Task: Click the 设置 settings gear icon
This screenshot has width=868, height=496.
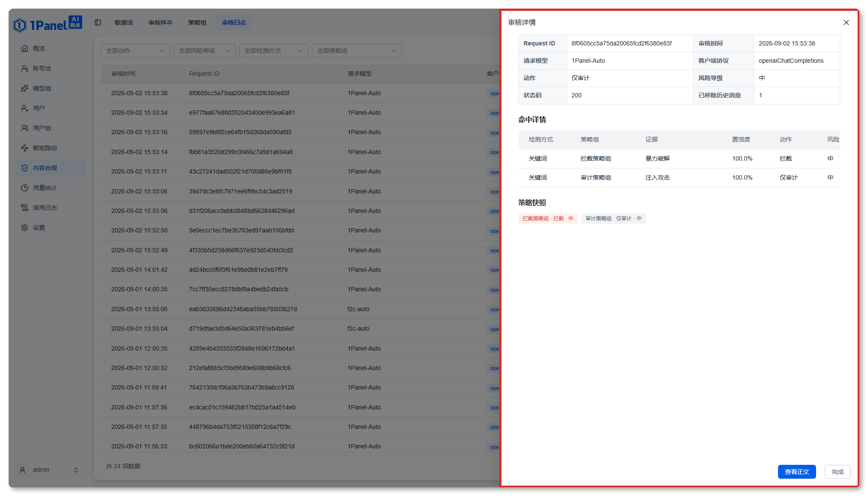Action: tap(25, 228)
